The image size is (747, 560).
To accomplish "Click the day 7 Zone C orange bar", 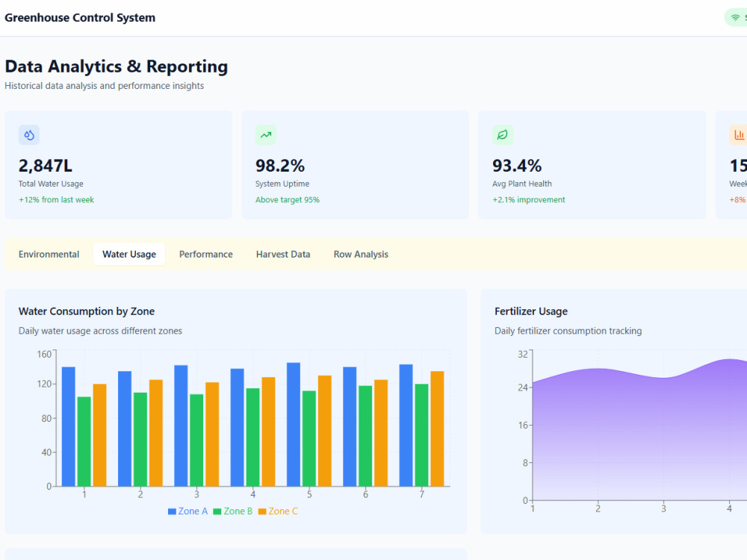I will click(x=437, y=429).
